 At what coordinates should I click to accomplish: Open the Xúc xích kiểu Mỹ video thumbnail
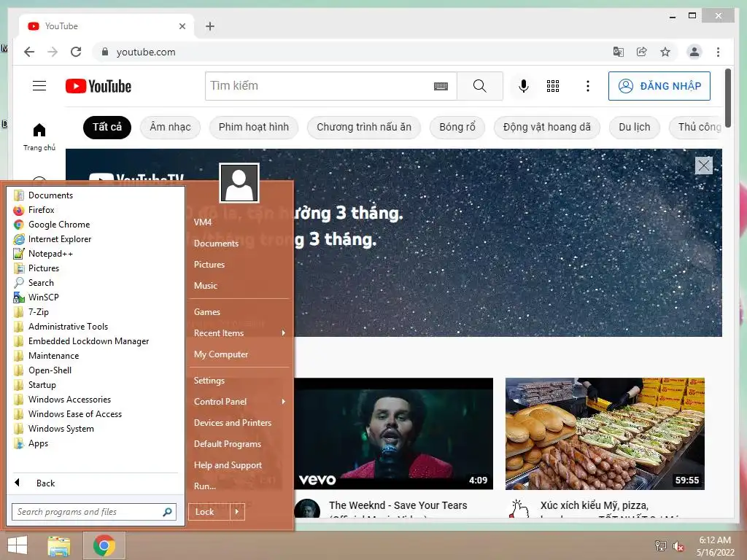(x=605, y=434)
